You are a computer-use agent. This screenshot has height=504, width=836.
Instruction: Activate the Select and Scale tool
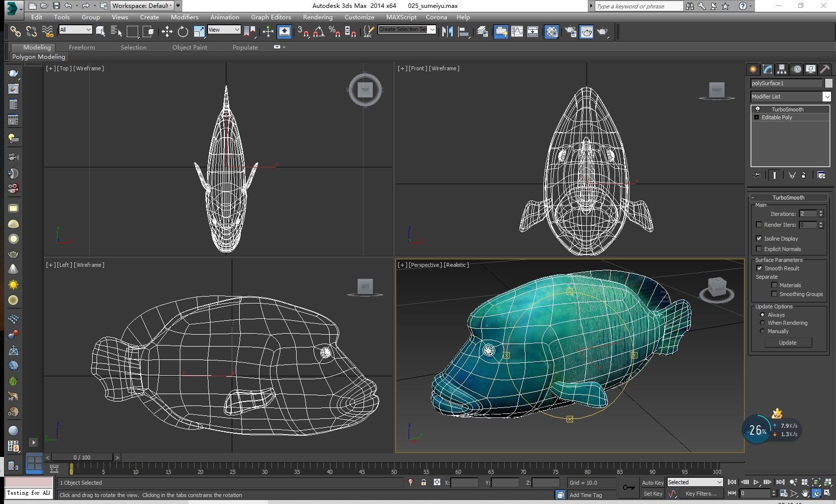[199, 32]
